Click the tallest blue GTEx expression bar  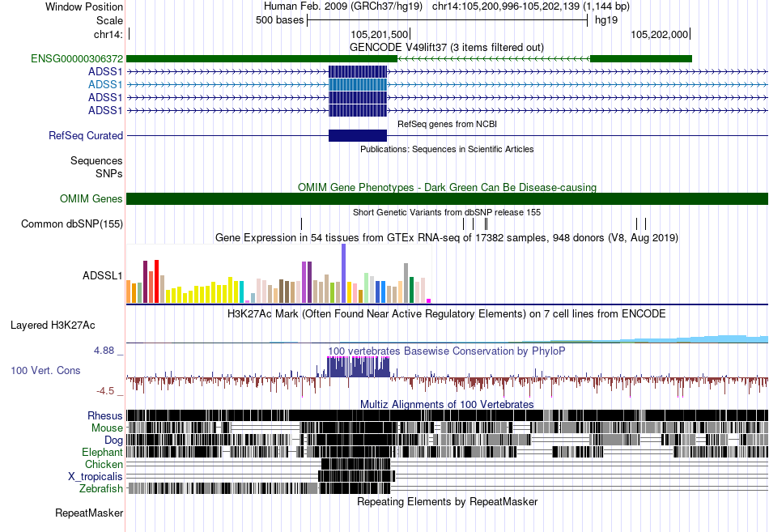[344, 274]
